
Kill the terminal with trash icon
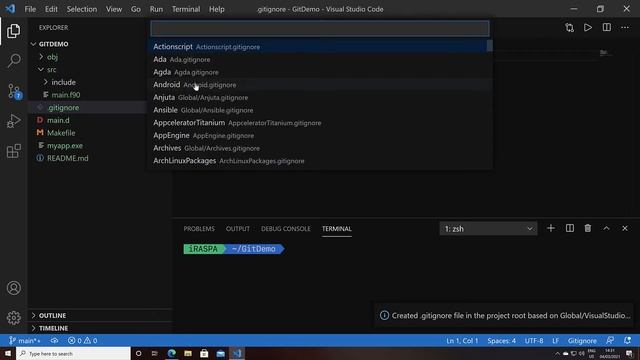[588, 229]
